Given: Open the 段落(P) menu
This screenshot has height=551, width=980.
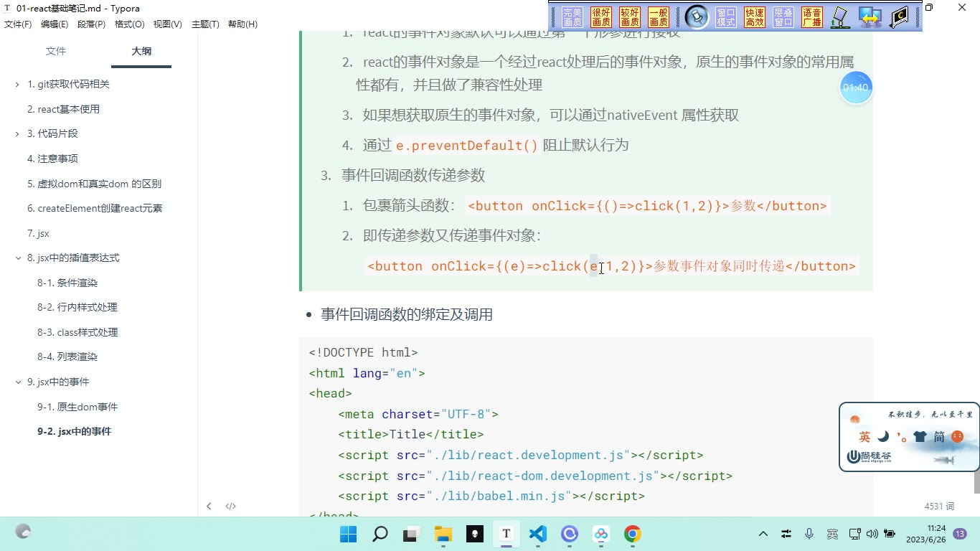Looking at the screenshot, I should pyautogui.click(x=91, y=24).
